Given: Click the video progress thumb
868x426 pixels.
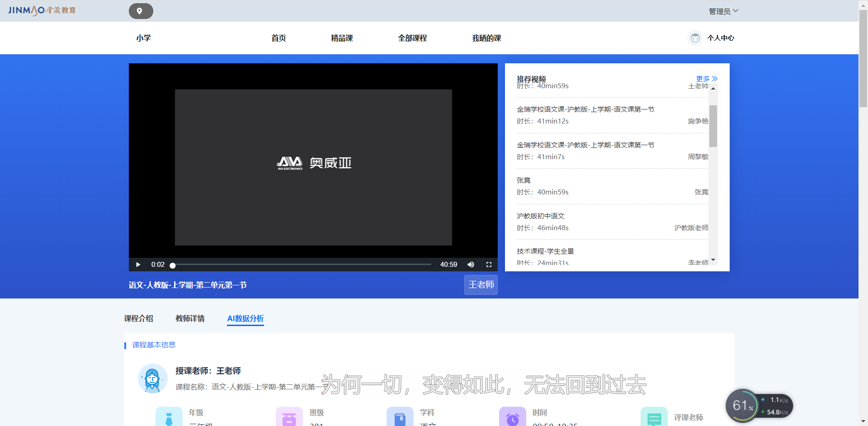Looking at the screenshot, I should click(x=172, y=265).
